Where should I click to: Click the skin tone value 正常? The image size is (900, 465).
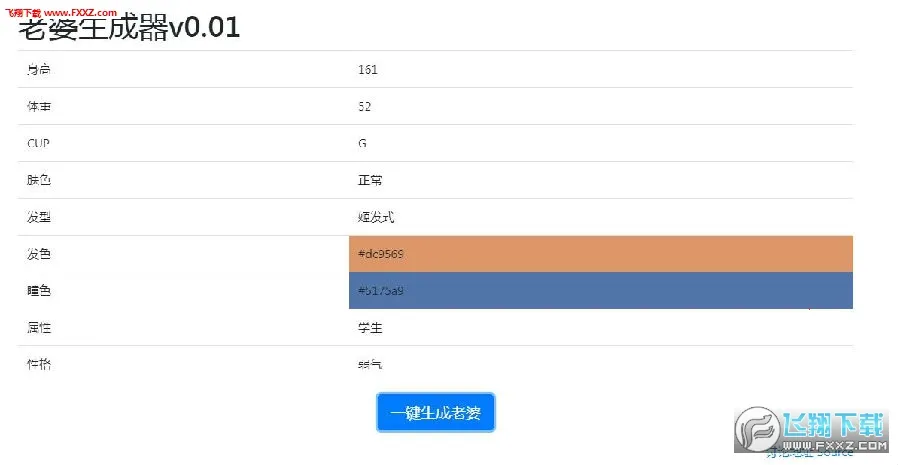point(370,181)
